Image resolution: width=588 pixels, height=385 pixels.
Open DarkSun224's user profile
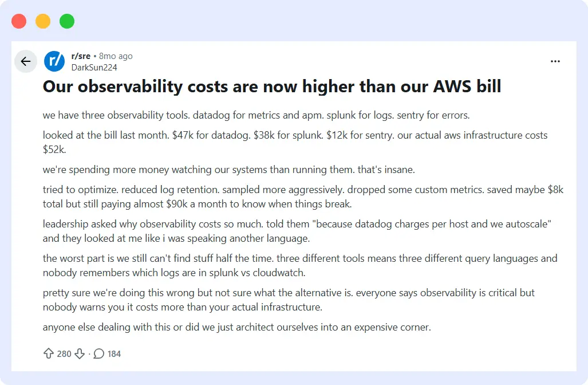(x=94, y=67)
